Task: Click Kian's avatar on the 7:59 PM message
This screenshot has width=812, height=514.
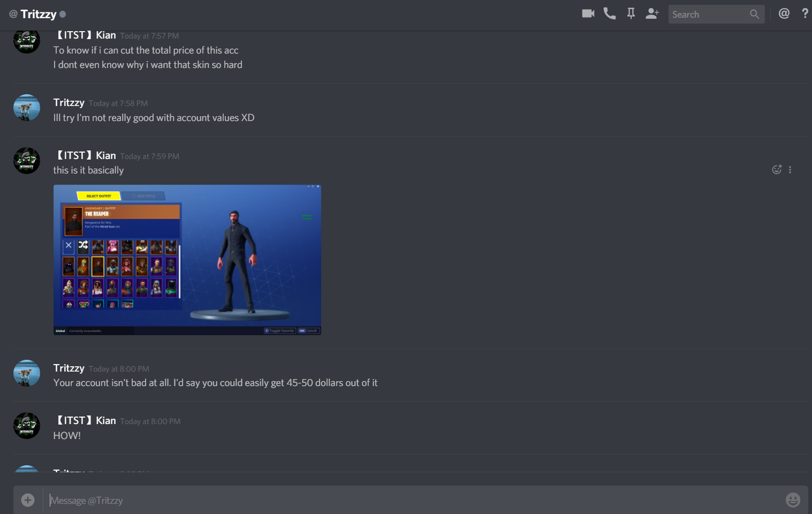Action: pyautogui.click(x=27, y=161)
